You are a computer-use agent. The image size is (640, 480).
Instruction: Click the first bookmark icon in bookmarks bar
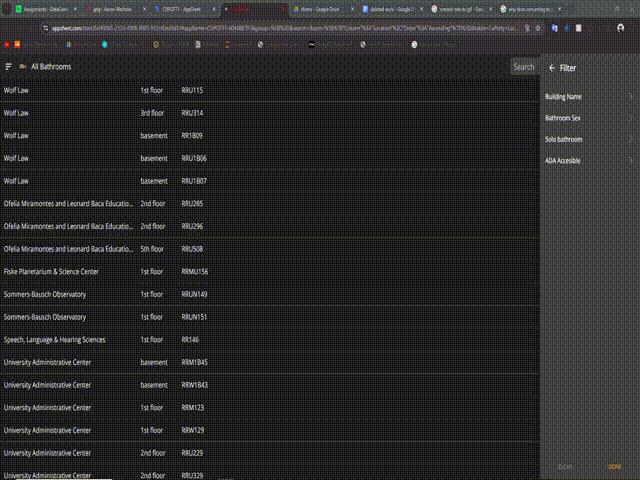point(7,45)
